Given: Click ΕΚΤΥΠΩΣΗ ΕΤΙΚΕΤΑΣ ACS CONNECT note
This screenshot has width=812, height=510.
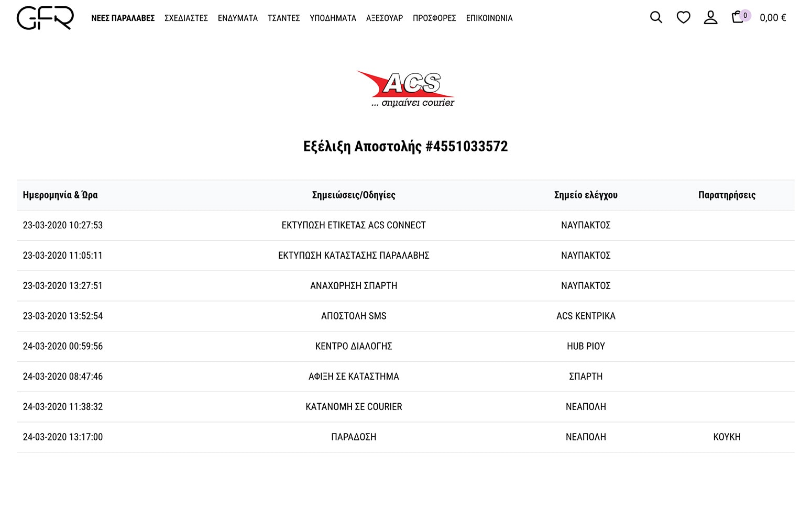Looking at the screenshot, I should 354,225.
